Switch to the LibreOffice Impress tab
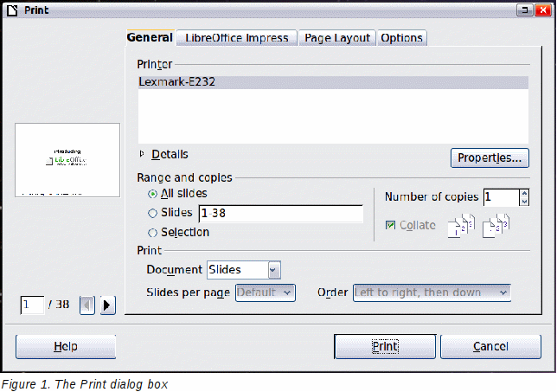Image resolution: width=557 pixels, height=392 pixels. point(237,38)
